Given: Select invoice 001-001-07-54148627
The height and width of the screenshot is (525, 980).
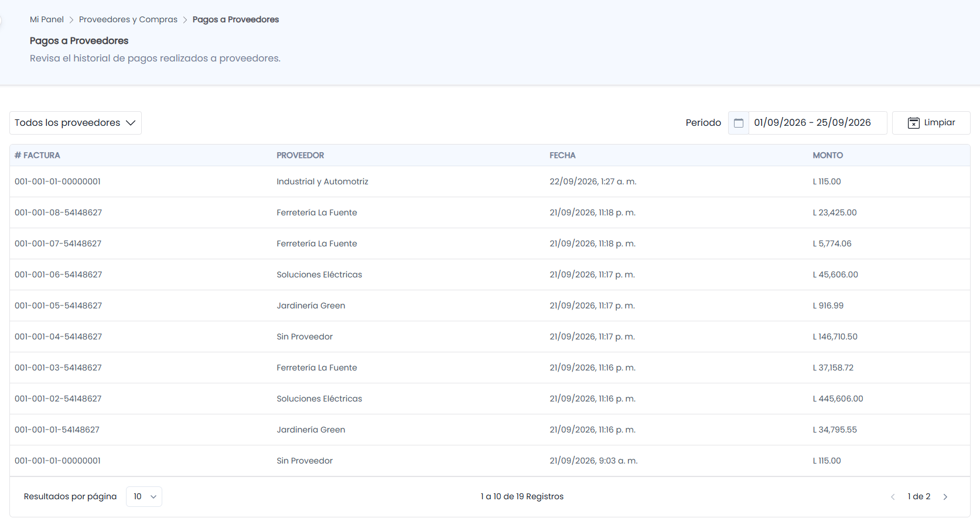Looking at the screenshot, I should [x=58, y=243].
